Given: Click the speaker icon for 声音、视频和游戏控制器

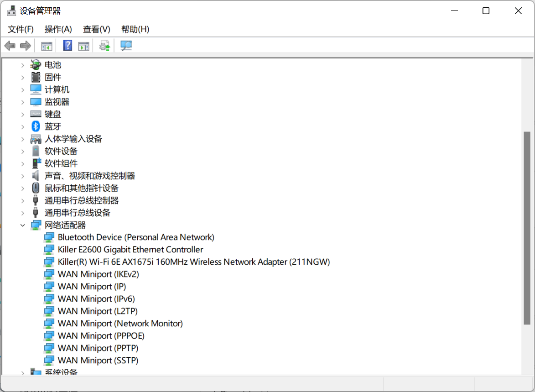Looking at the screenshot, I should [x=36, y=176].
